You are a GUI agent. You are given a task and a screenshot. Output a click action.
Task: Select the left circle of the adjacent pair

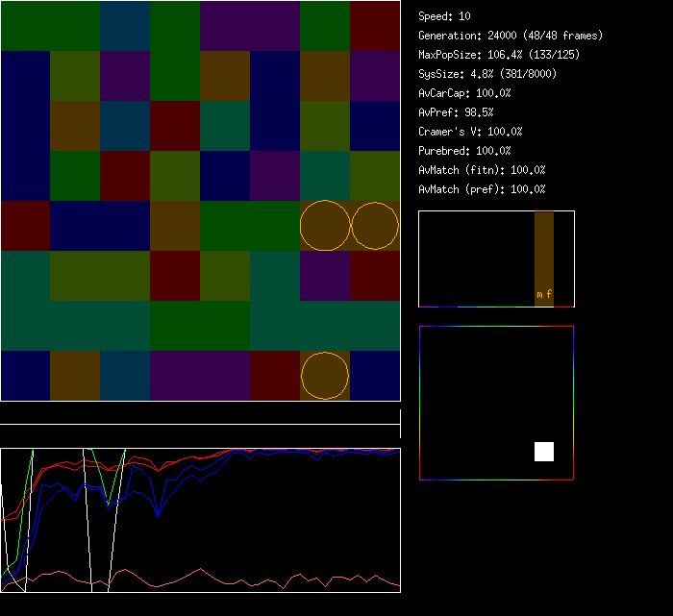325,225
